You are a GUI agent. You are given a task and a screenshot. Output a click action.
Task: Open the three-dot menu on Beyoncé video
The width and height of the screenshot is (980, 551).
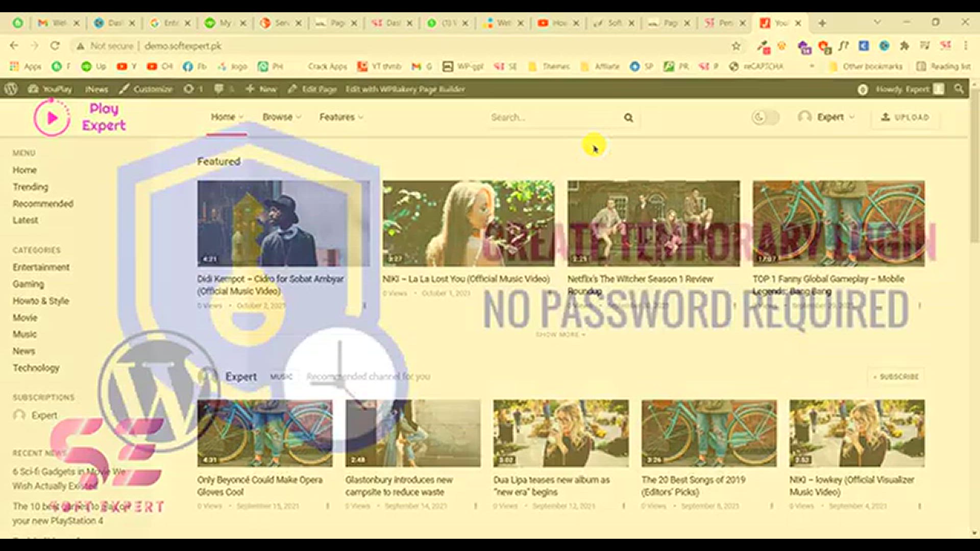point(328,506)
